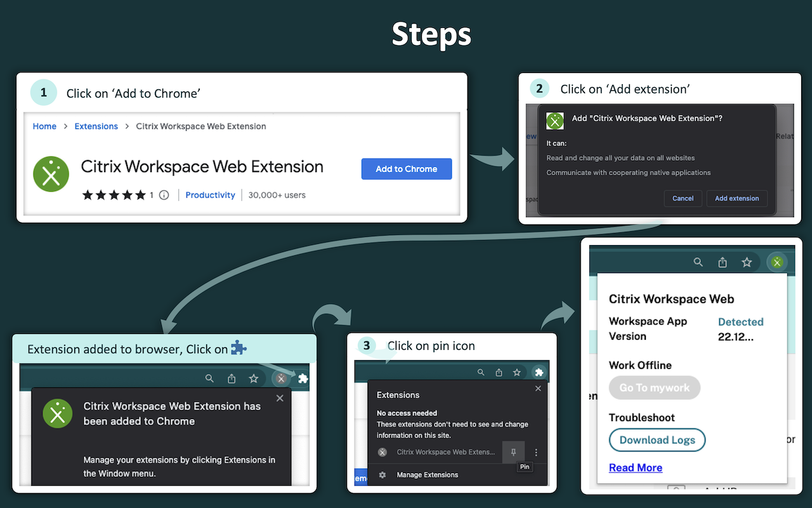This screenshot has width=812, height=508.
Task: Click the Citrix Workspace green logo icon
Action: tap(51, 174)
